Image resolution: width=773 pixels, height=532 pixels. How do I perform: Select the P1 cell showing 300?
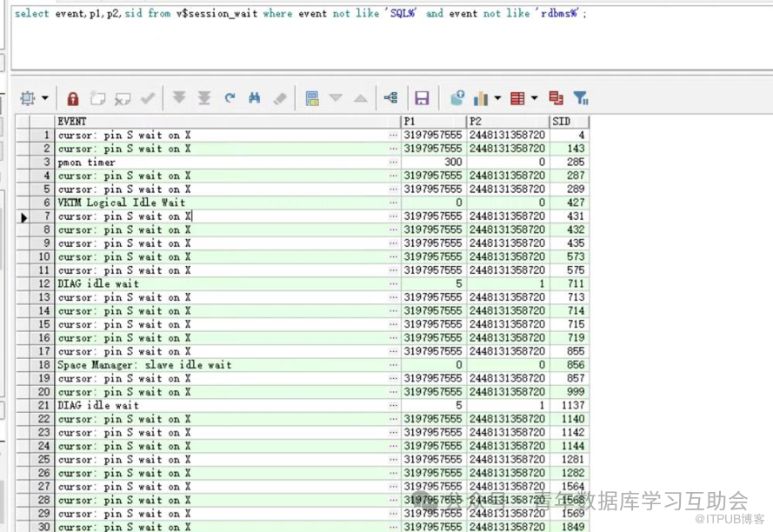[434, 163]
